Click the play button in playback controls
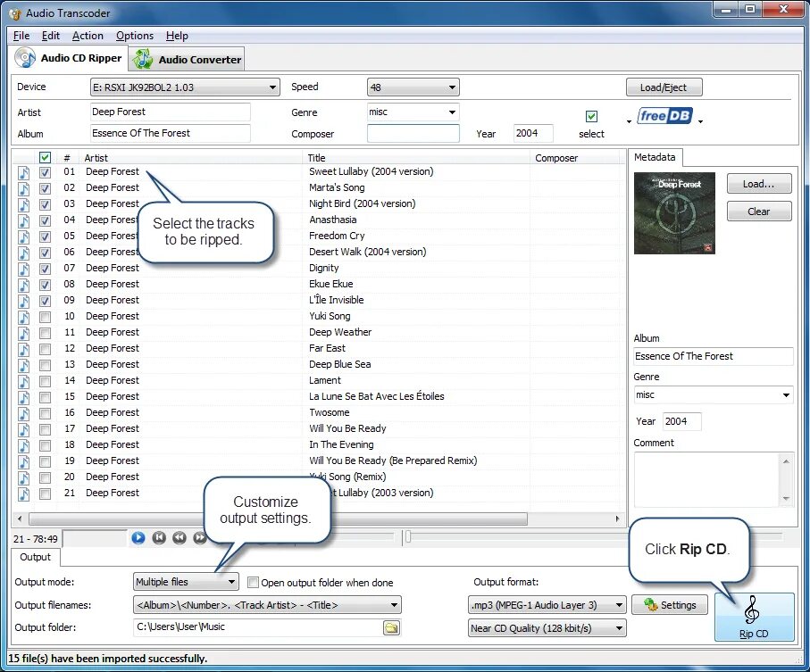This screenshot has width=810, height=672. pos(138,538)
